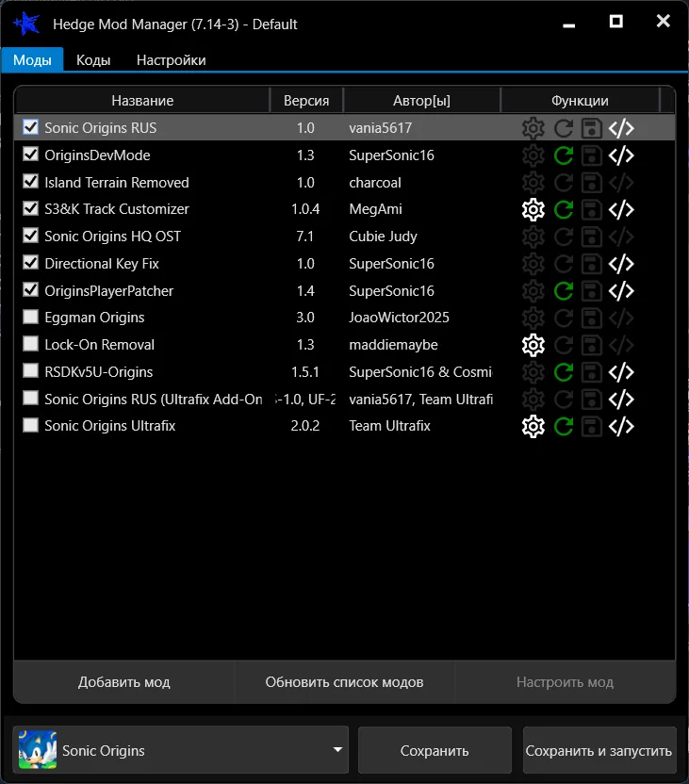The image size is (689, 784).
Task: Sort by Название column header
Action: [x=142, y=101]
